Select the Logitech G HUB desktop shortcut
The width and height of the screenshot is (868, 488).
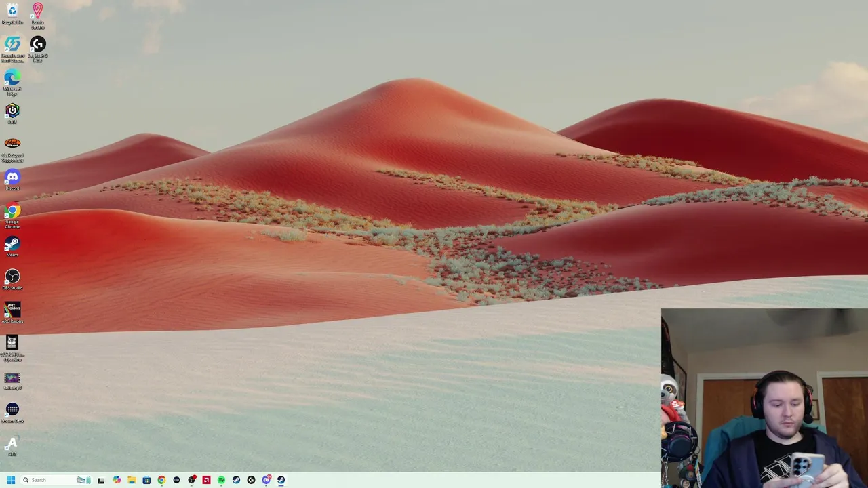pyautogui.click(x=37, y=49)
